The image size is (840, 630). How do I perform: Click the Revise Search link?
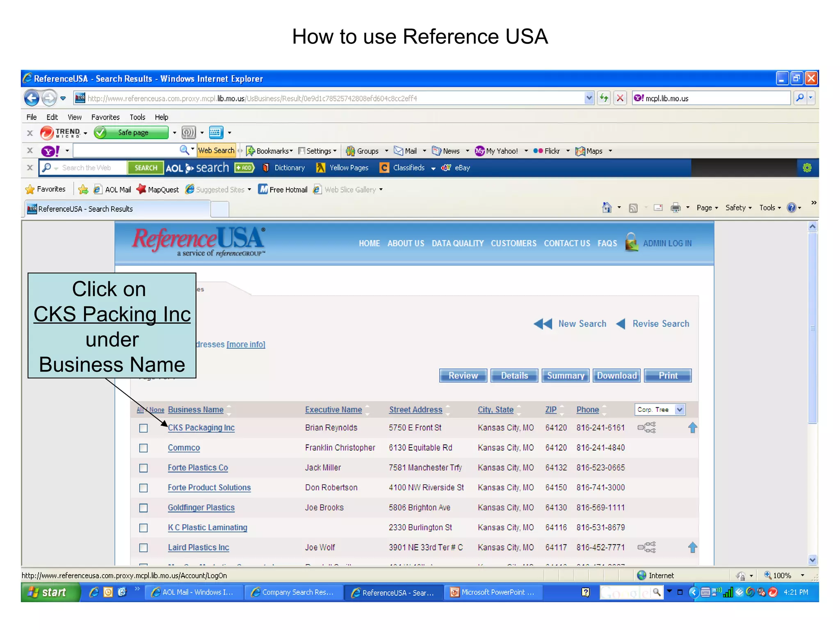(653, 324)
